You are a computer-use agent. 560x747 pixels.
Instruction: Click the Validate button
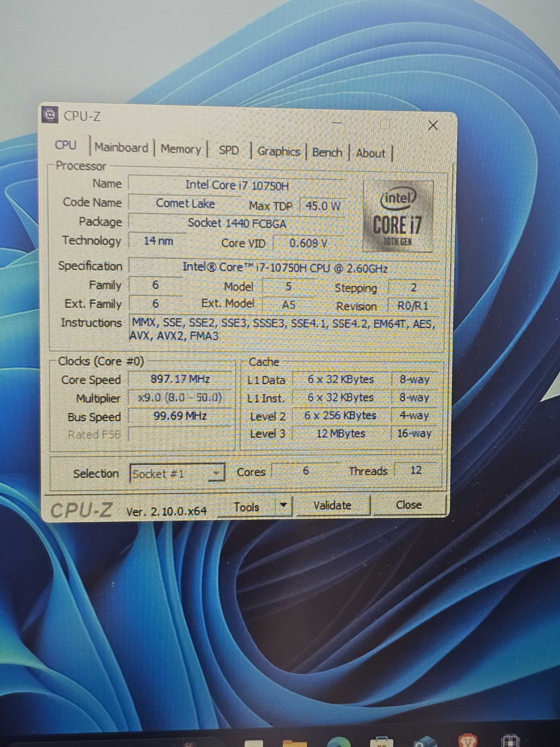click(332, 505)
